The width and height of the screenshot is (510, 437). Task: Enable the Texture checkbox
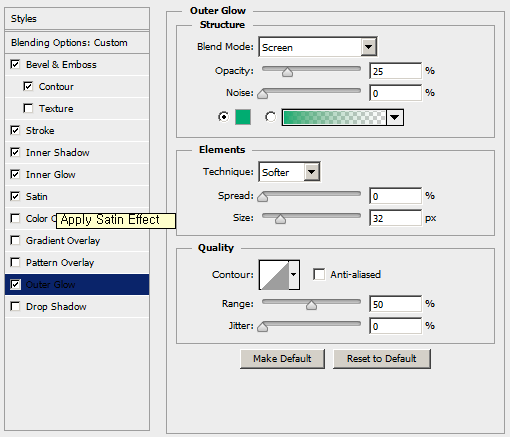pyautogui.click(x=28, y=108)
